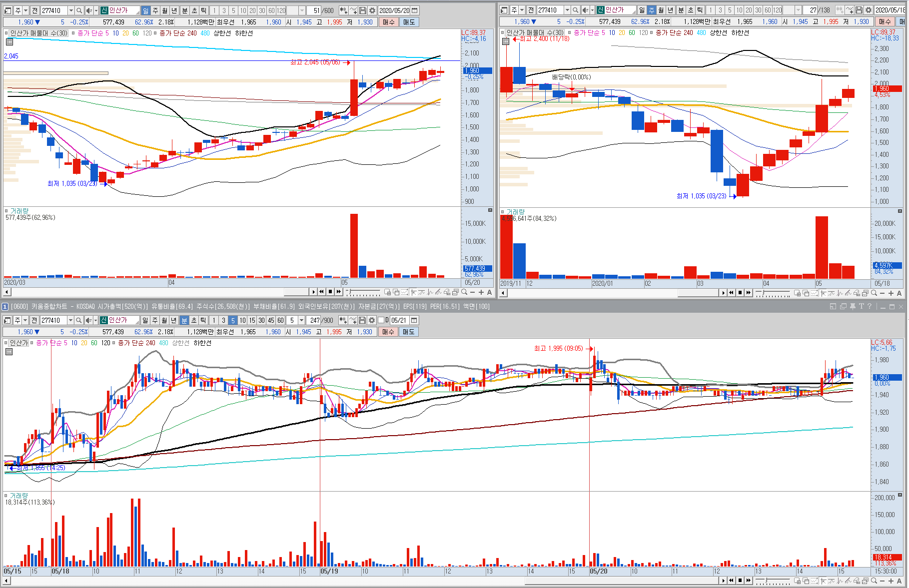The image size is (909, 588).
Task: Expand interval value 5 dropdown in bottom chart
Action: coord(301,320)
